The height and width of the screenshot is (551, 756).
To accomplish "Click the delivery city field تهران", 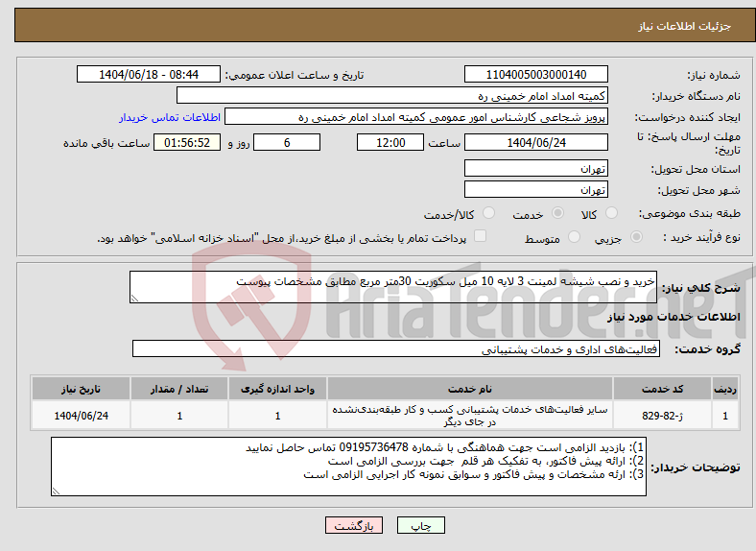I will click(536, 190).
